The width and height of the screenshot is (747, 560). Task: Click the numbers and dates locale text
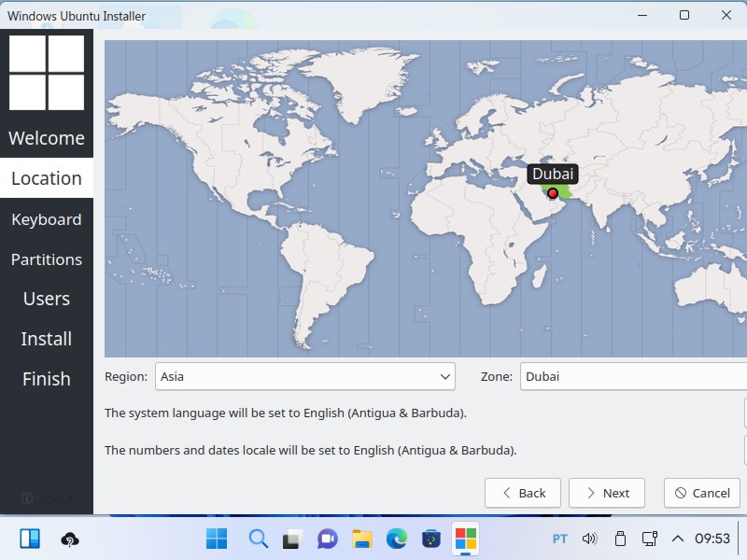[x=311, y=451]
